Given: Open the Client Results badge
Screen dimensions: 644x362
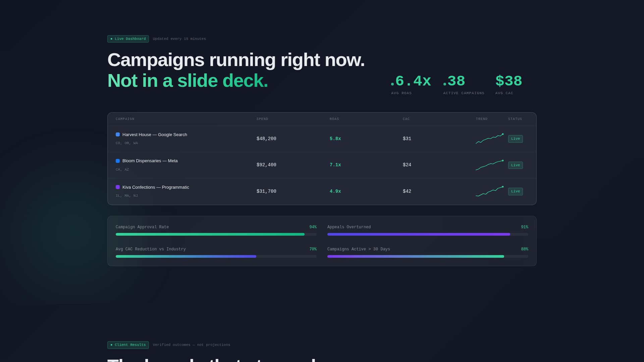Looking at the screenshot, I should click(x=128, y=345).
